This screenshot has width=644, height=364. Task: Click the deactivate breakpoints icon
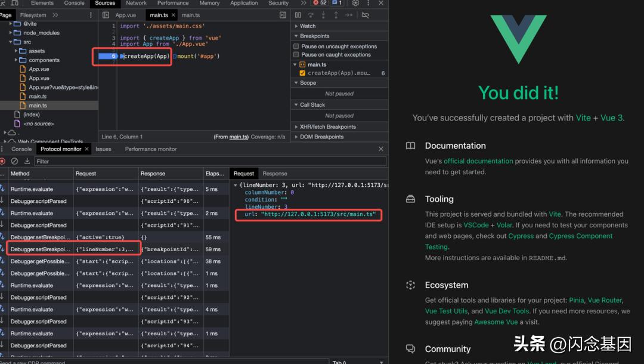[366, 15]
